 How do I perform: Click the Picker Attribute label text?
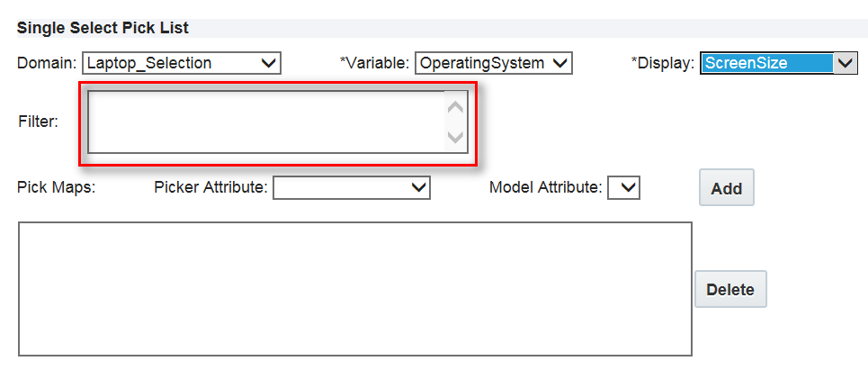[x=210, y=188]
